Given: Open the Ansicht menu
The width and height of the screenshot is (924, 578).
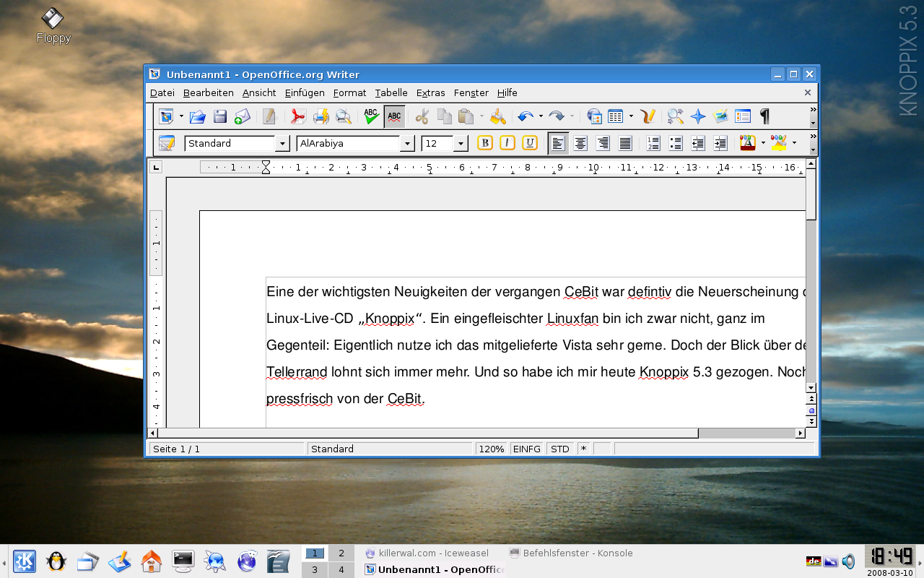Looking at the screenshot, I should pos(259,92).
